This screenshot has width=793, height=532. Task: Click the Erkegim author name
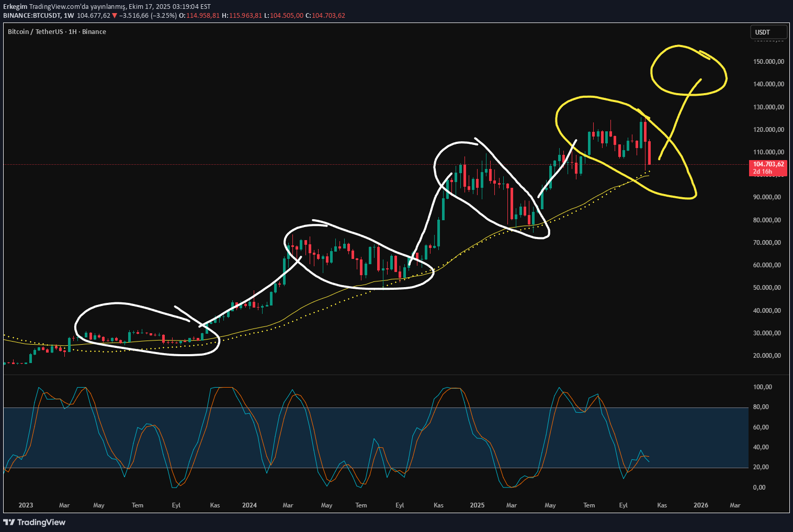pyautogui.click(x=15, y=7)
